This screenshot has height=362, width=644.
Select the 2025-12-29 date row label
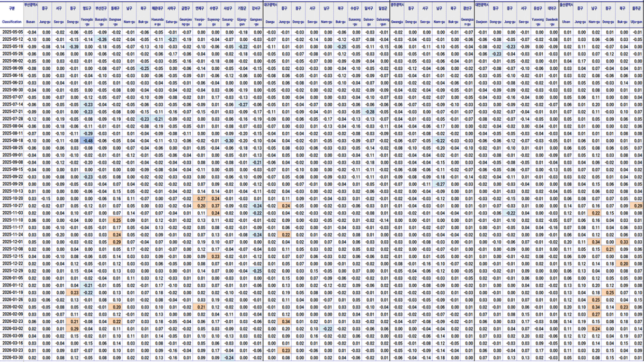[12, 270]
